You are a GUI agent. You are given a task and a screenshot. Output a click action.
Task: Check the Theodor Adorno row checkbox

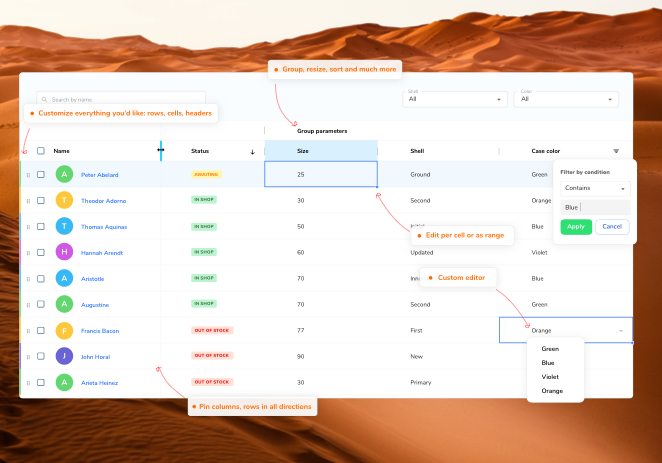tap(41, 200)
